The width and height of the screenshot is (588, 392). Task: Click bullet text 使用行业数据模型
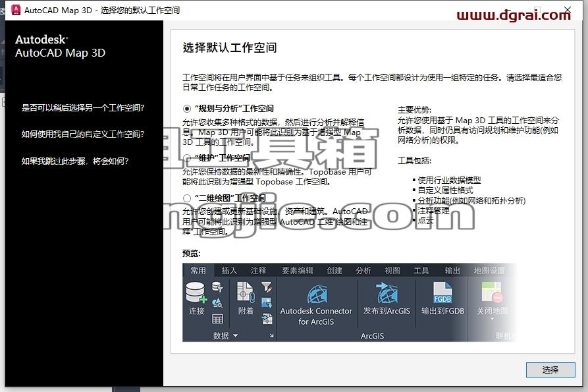point(449,180)
